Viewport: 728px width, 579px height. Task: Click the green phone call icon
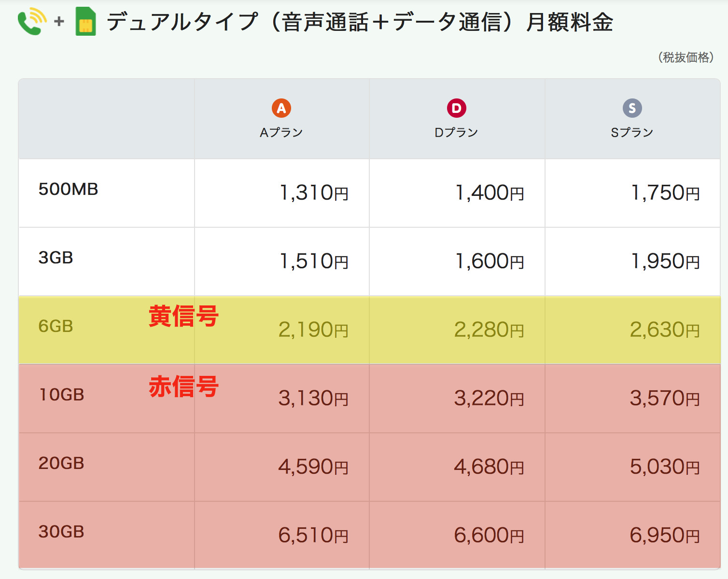(32, 22)
